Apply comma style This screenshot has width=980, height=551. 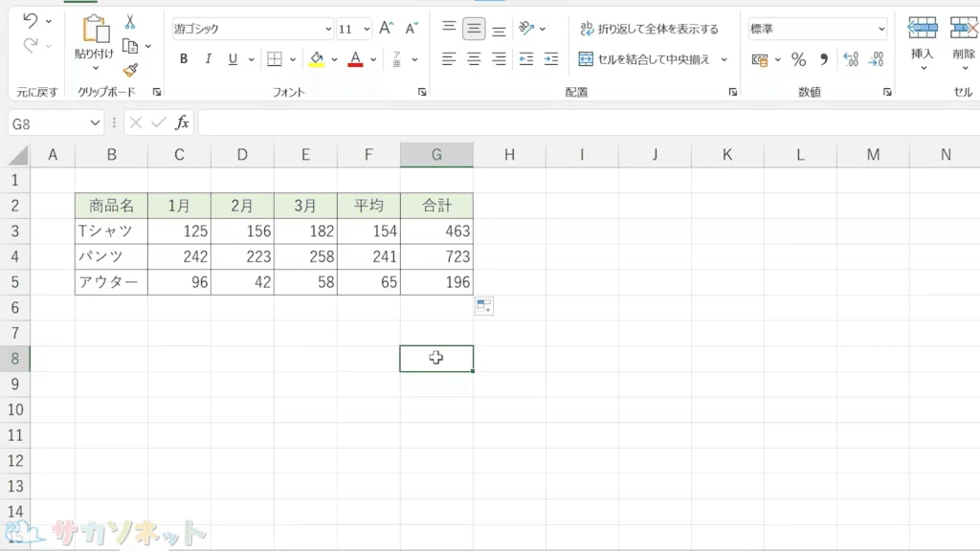tap(824, 59)
